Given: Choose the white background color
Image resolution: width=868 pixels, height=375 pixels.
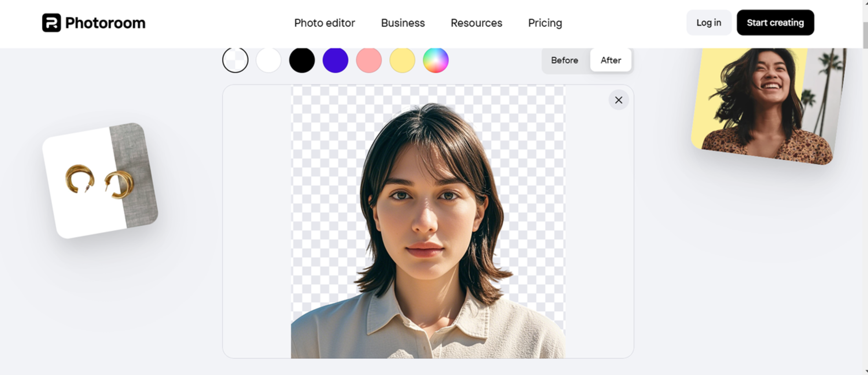Looking at the screenshot, I should [269, 60].
